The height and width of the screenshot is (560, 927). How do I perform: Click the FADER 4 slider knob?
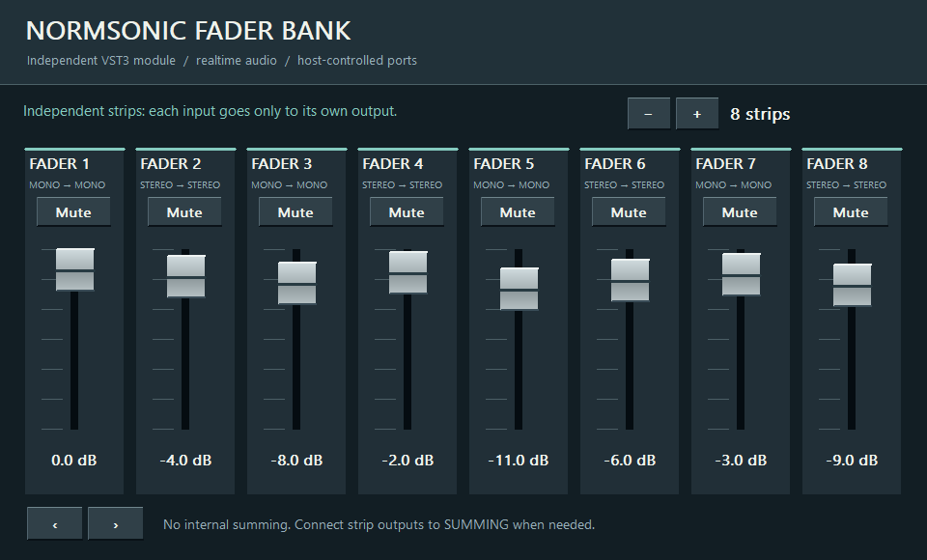tap(407, 272)
